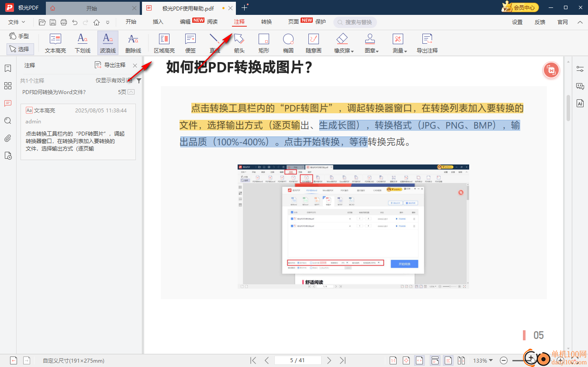The image size is (588, 367).
Task: Switch to the 阅读 ribbon tab
Action: coord(212,22)
